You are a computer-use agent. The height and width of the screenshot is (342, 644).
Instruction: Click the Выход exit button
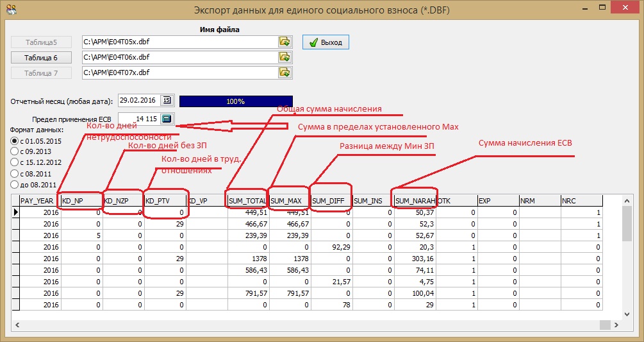coord(326,42)
